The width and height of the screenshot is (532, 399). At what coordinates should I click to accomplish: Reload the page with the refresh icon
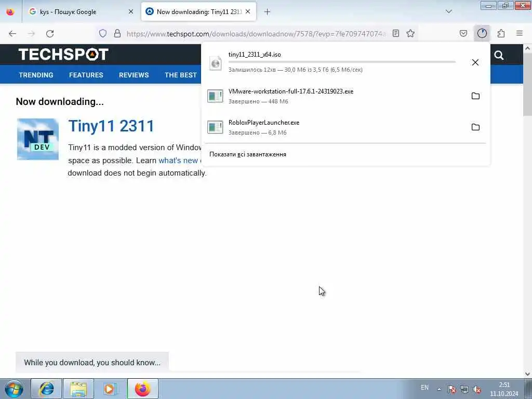pyautogui.click(x=50, y=34)
